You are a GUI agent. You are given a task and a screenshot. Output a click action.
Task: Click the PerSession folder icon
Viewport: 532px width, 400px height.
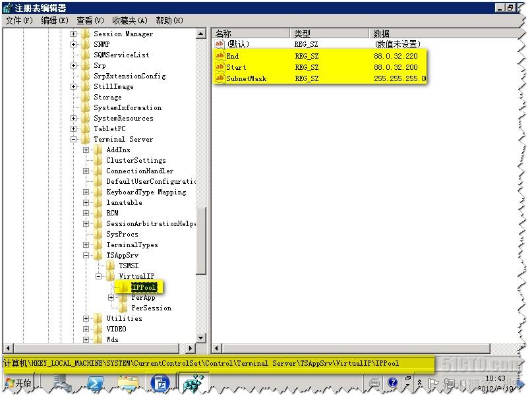(x=124, y=308)
